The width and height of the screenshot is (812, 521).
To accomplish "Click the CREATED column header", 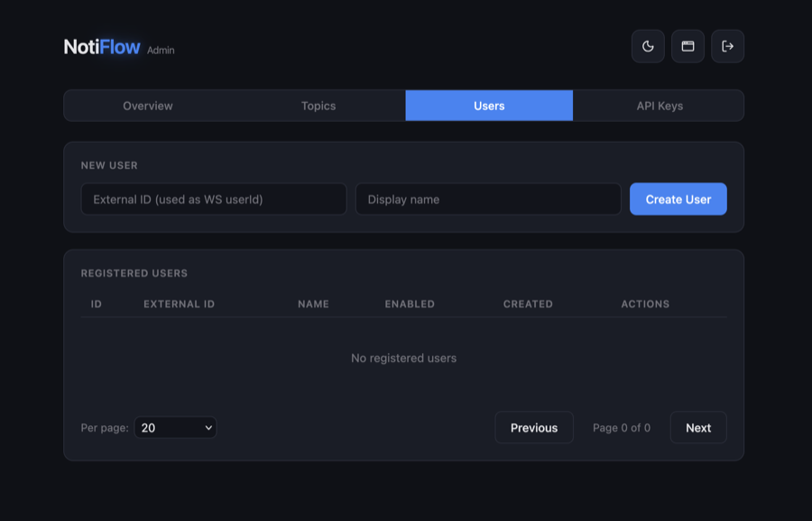I will tap(528, 303).
